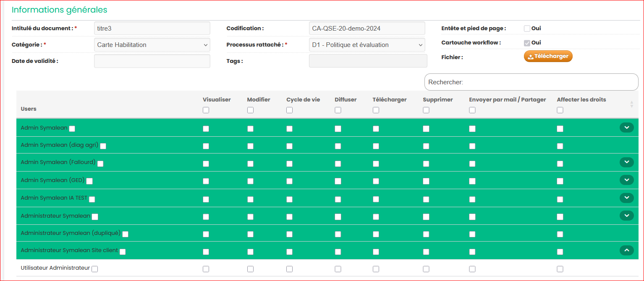The height and width of the screenshot is (281, 644).
Task: Enable Affecter les droits for Admin Symalean row
Action: [x=560, y=129]
